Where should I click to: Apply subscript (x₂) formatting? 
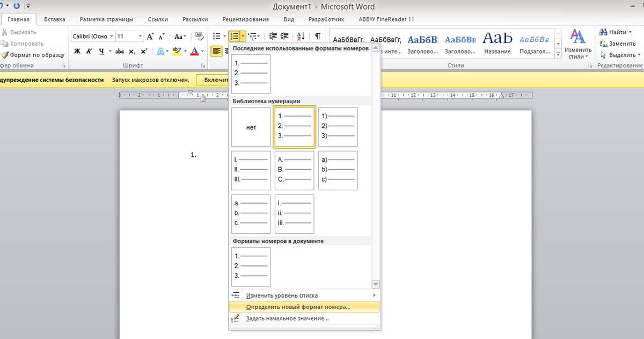pyautogui.click(x=133, y=52)
